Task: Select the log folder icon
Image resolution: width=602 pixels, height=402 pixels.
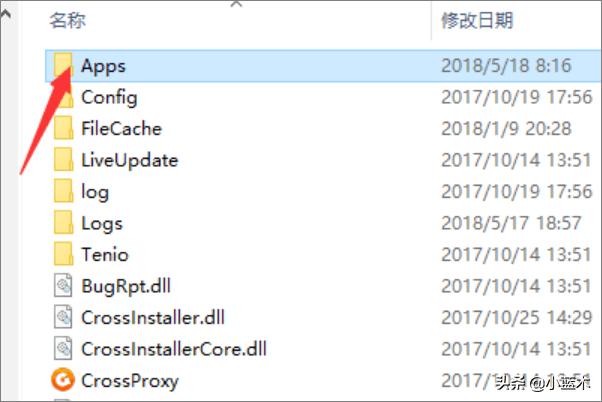Action: click(x=64, y=191)
